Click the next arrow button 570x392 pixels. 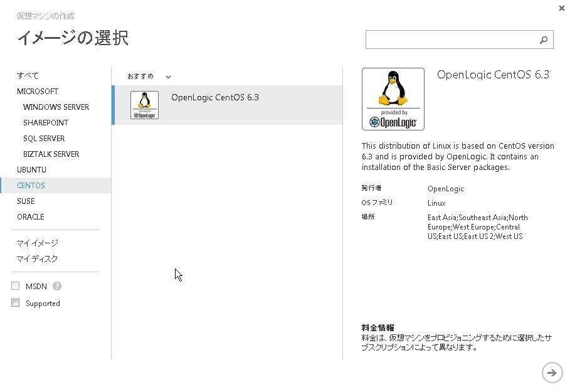click(x=552, y=373)
